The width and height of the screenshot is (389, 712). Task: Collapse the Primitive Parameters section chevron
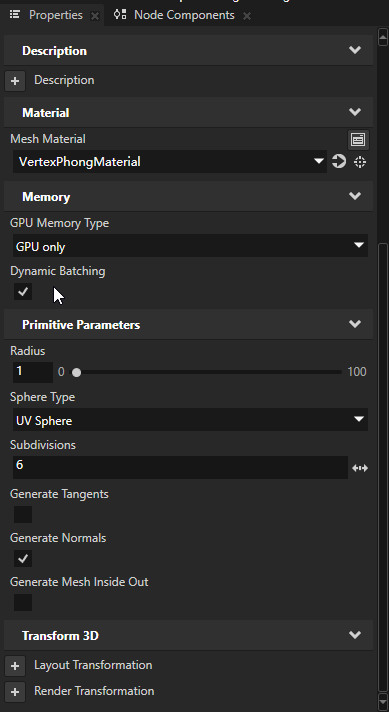tap(355, 324)
